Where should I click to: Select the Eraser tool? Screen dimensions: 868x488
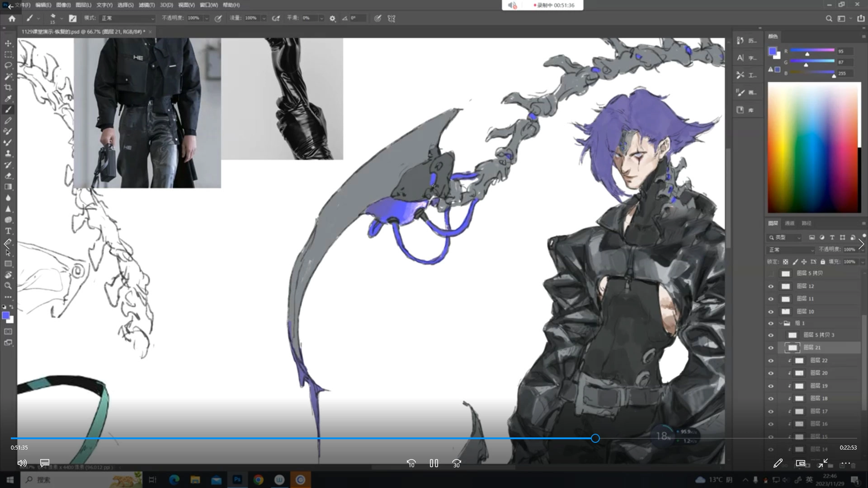[8, 176]
